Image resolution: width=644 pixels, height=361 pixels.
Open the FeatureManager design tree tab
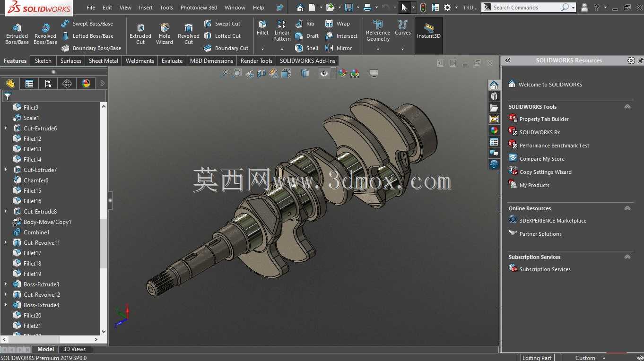(x=10, y=84)
